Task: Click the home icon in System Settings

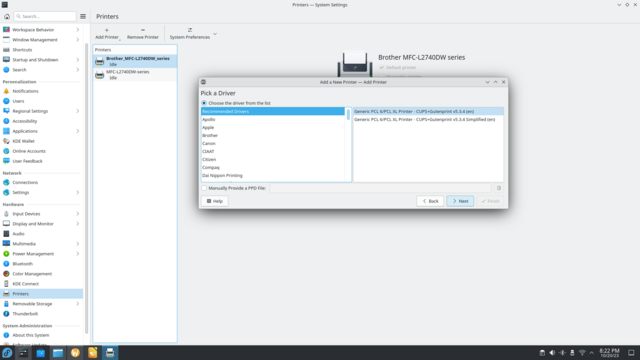Action: tap(7, 16)
